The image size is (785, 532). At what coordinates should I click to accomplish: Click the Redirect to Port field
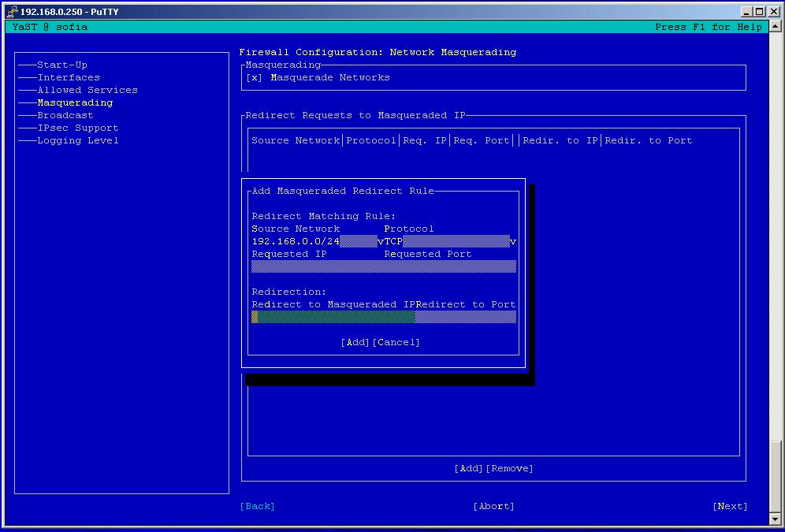(x=466, y=317)
